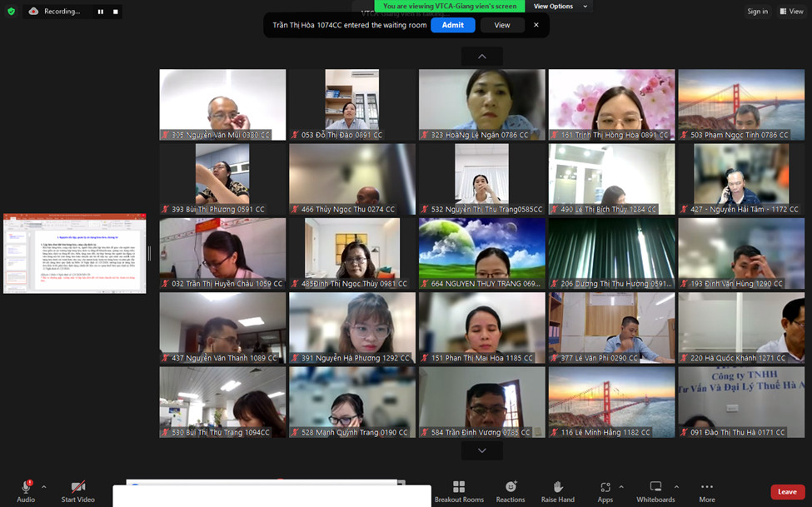Leave the meeting
The image size is (812, 507).
pos(787,492)
